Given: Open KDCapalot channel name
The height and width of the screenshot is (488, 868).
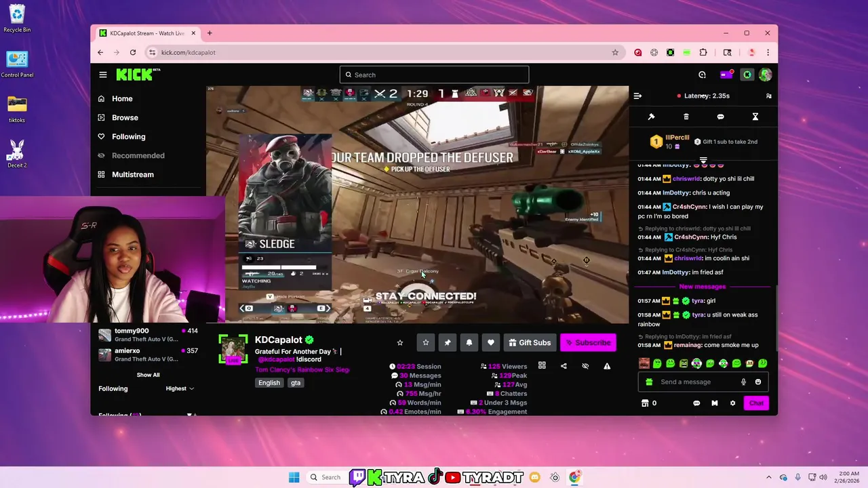Looking at the screenshot, I should 278,340.
